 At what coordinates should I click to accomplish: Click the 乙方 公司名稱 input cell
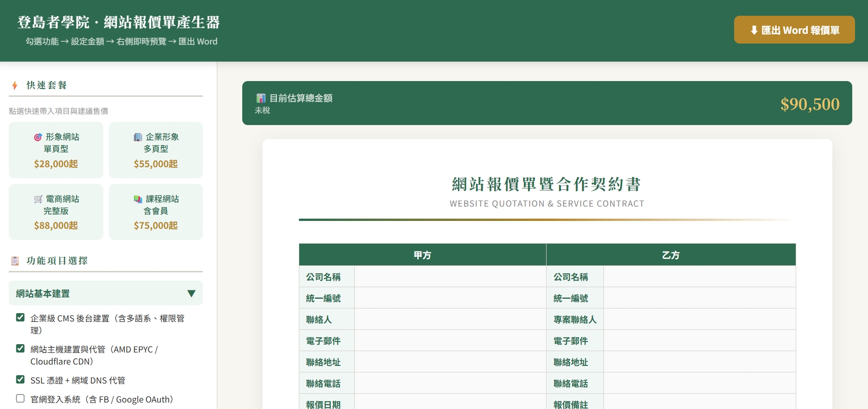tap(699, 277)
